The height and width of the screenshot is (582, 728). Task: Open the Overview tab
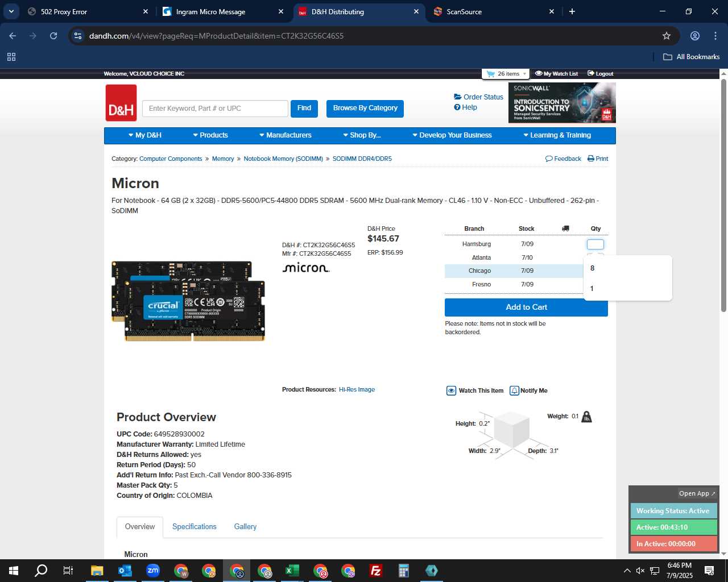140,527
